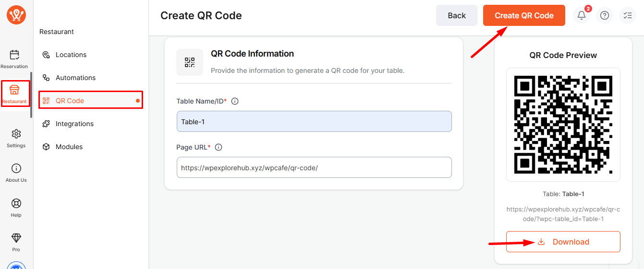This screenshot has width=644, height=269.
Task: Go to Locations menu item
Action: coord(71,55)
